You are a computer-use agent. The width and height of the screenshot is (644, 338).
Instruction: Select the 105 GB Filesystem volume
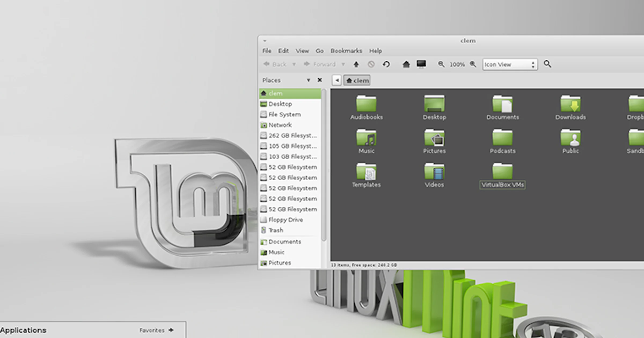tap(290, 146)
